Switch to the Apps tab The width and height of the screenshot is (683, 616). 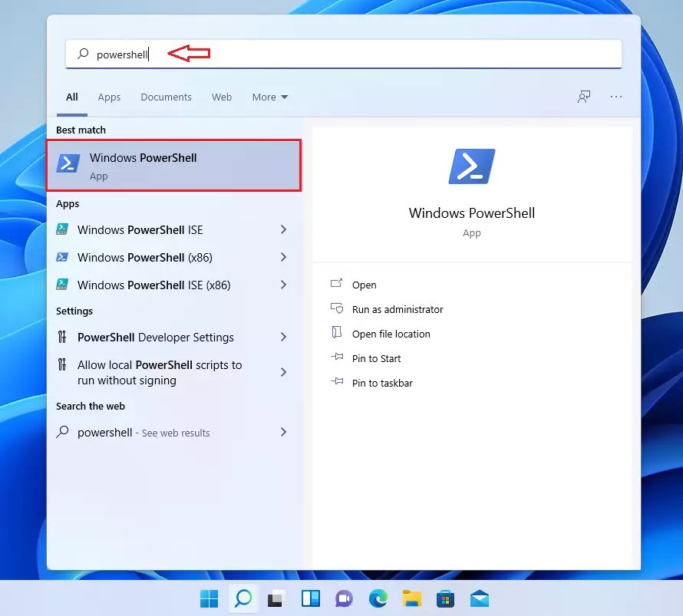(109, 97)
